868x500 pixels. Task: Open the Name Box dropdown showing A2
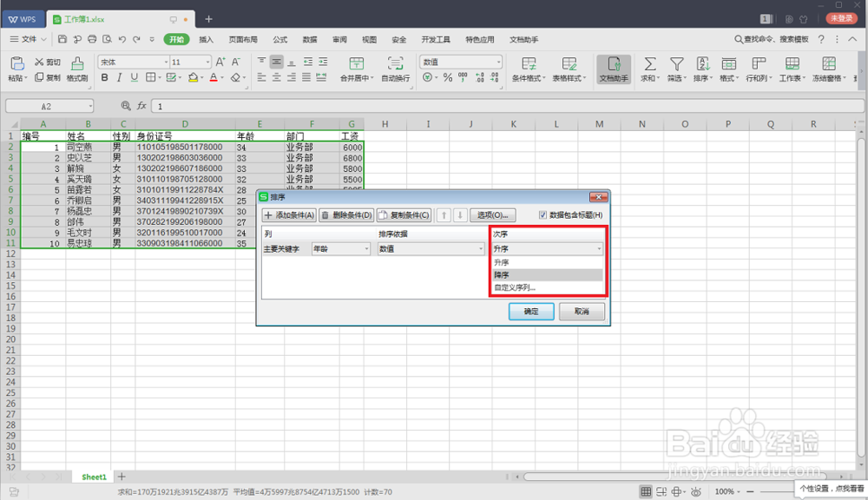(x=90, y=106)
